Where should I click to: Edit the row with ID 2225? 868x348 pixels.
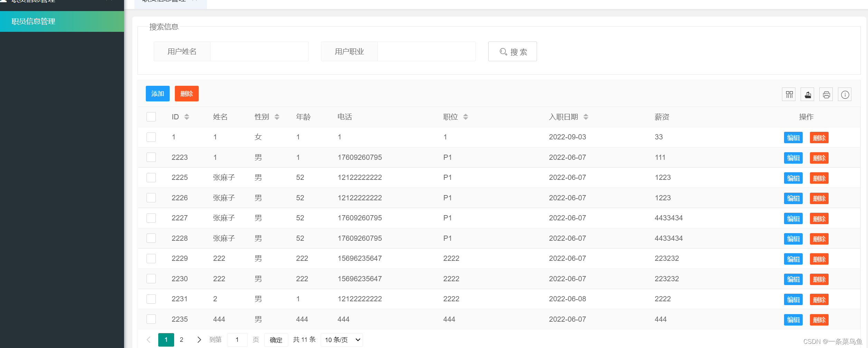(793, 178)
